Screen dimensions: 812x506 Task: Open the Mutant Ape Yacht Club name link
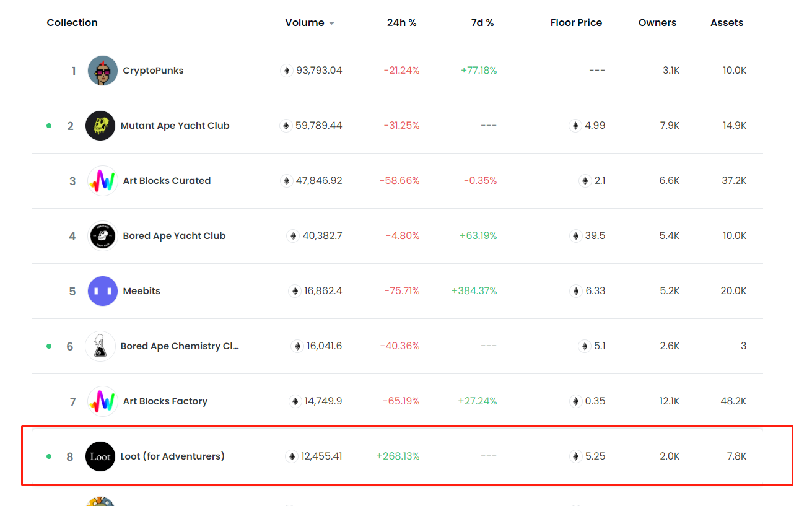point(175,126)
